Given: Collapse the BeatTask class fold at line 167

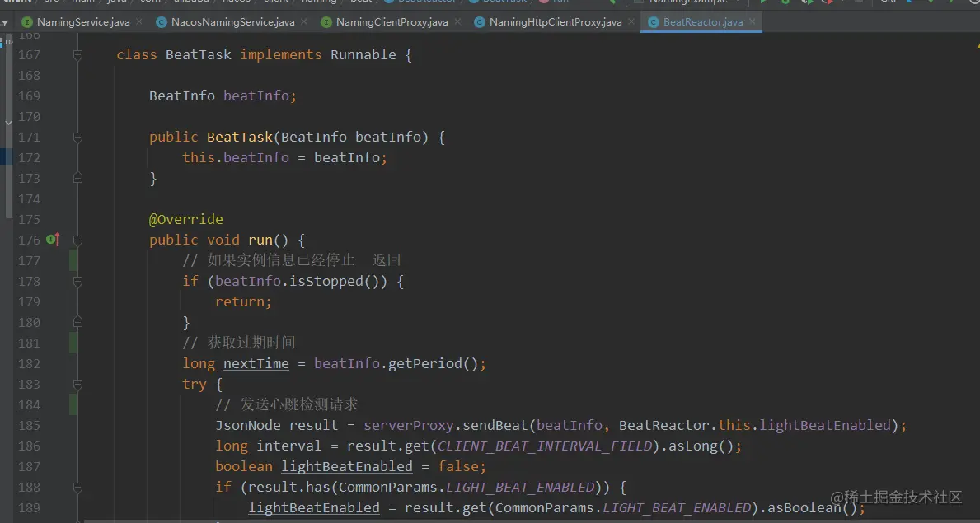Looking at the screenshot, I should (78, 55).
